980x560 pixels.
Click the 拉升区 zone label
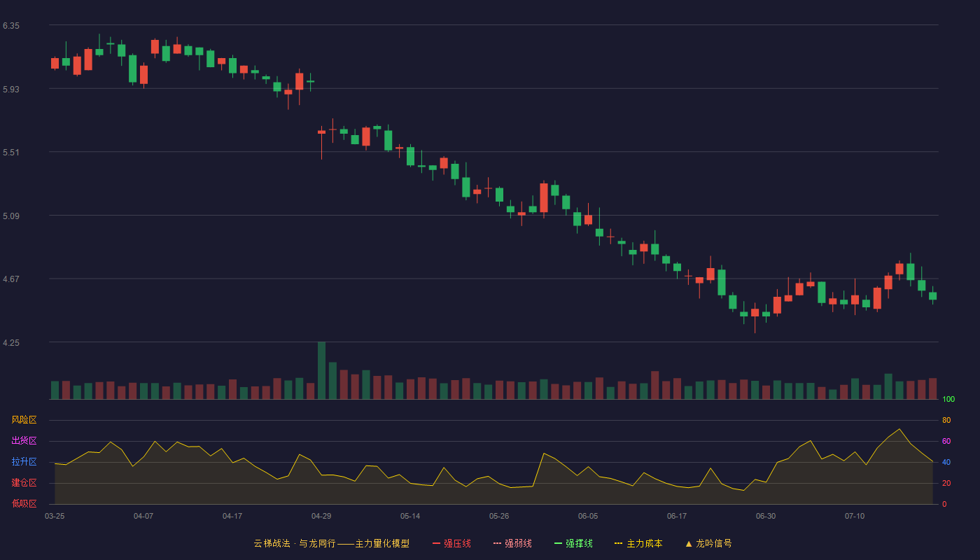(x=24, y=462)
